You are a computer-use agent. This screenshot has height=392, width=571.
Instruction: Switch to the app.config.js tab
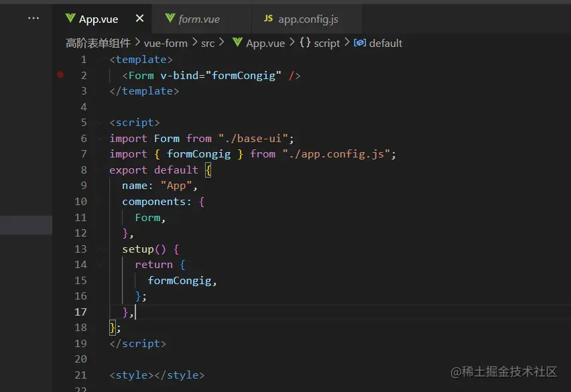point(307,19)
